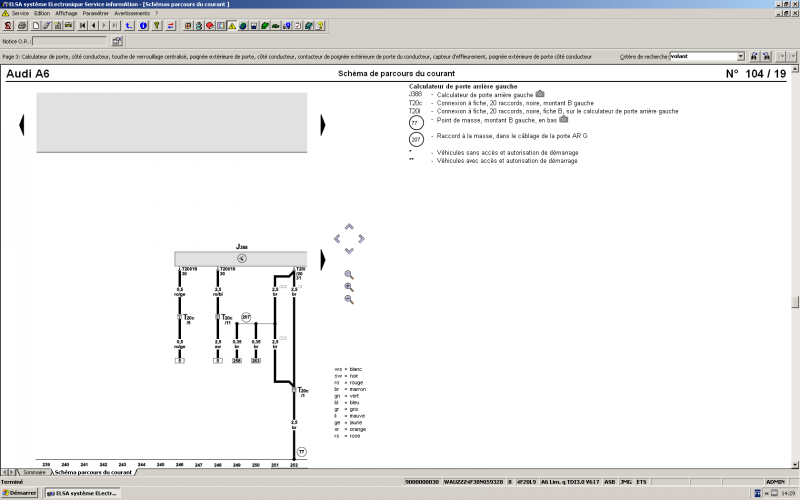Open the blue information icon
Screen dimensions: 800x500
pyautogui.click(x=143, y=26)
